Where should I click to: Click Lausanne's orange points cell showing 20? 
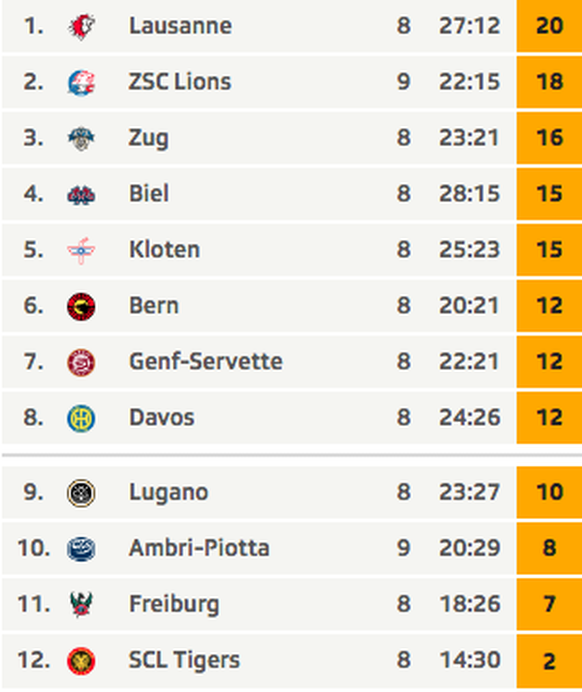tap(549, 26)
